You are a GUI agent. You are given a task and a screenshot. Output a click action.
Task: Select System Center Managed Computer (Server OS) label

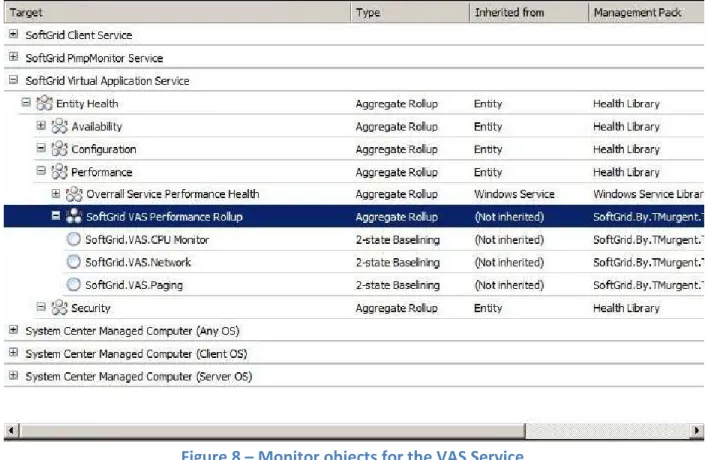(139, 376)
